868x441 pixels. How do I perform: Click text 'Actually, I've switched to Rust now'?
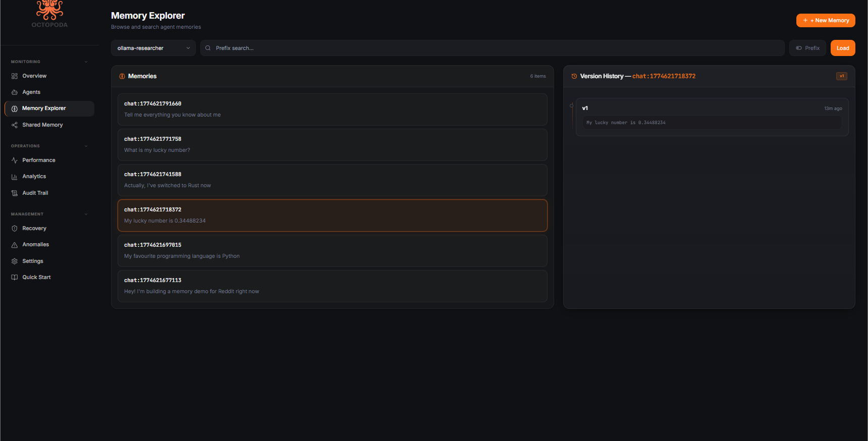pos(168,186)
